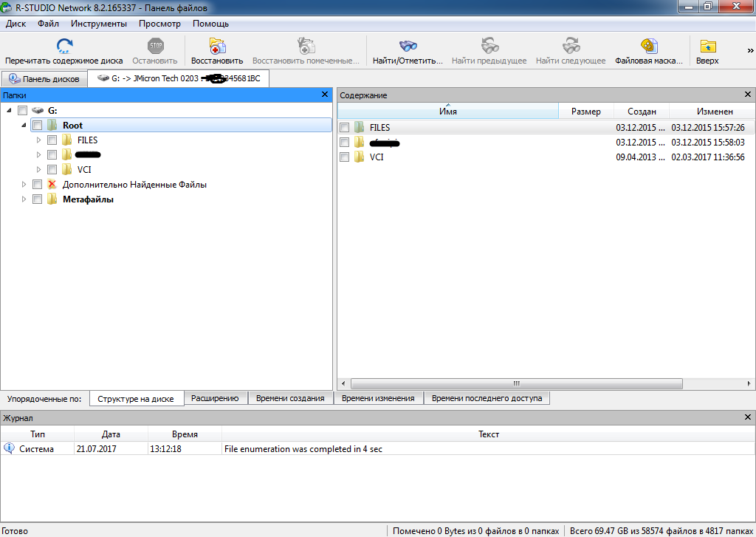Expand the FILES tree node

(38, 140)
